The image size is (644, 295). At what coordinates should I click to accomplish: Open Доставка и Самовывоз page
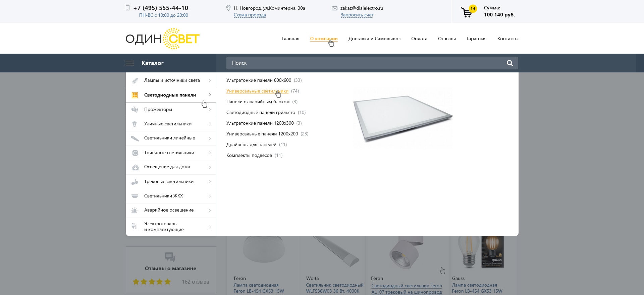click(374, 39)
